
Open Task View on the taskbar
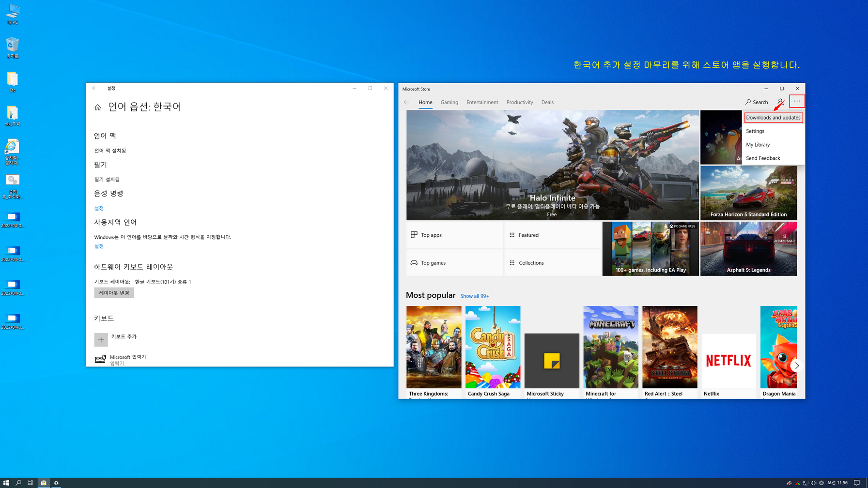point(31,483)
